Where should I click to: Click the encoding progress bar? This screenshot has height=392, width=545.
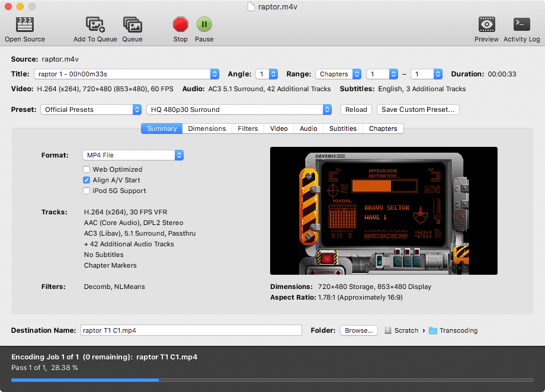(272, 380)
